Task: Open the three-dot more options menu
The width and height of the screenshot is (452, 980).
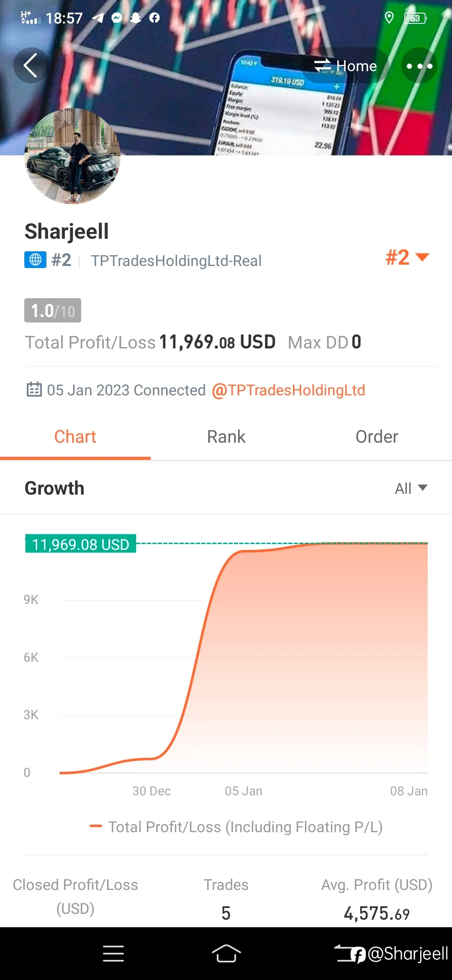Action: point(419,66)
